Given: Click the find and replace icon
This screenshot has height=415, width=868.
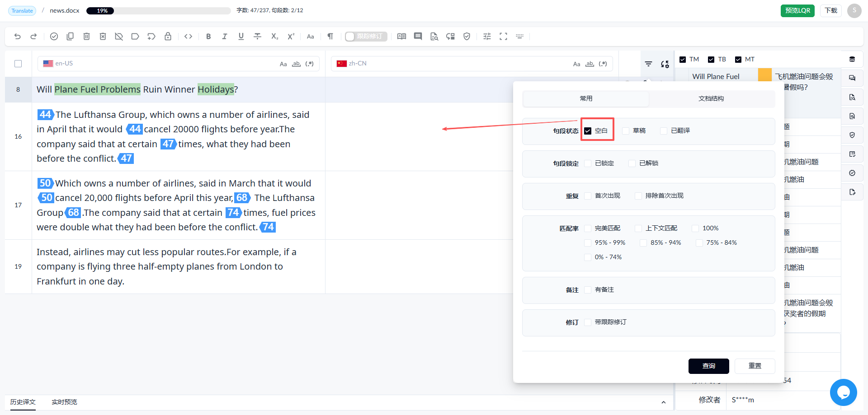Looking at the screenshot, I should click(x=665, y=64).
